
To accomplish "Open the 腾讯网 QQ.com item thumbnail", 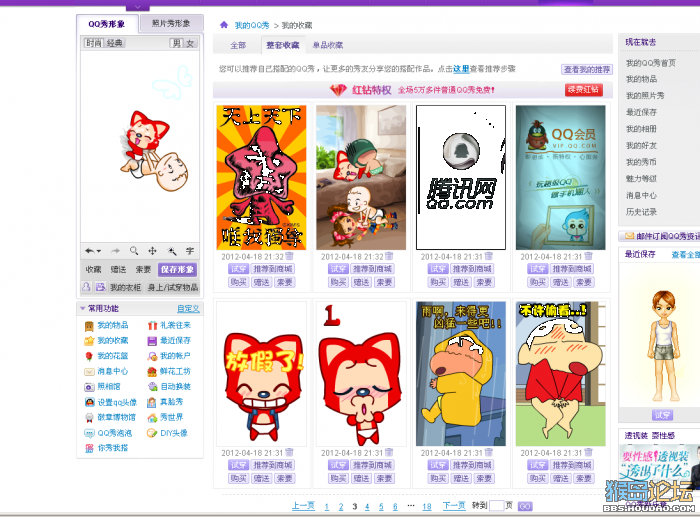I will pyautogui.click(x=461, y=177).
